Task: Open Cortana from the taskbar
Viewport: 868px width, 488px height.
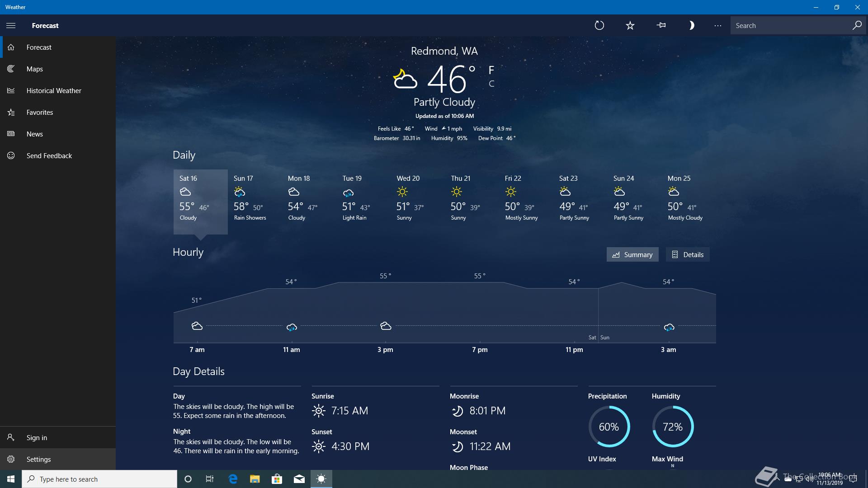Action: pos(188,479)
